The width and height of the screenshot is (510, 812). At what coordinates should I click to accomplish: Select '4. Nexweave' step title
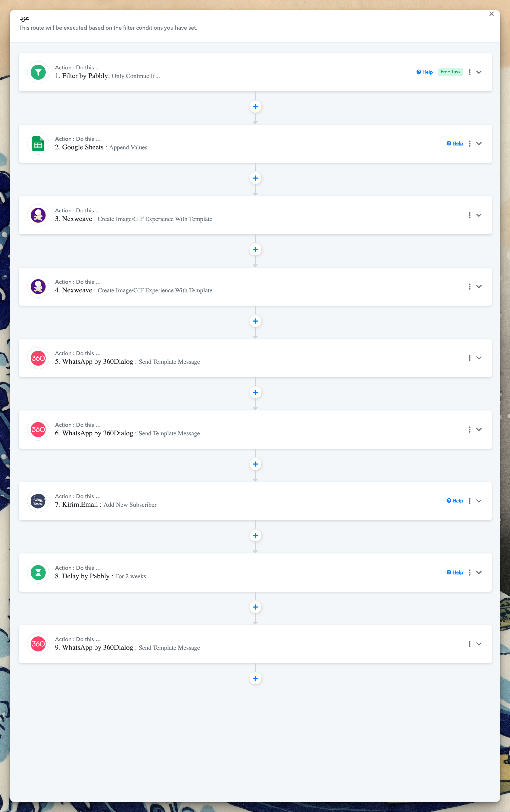(75, 290)
